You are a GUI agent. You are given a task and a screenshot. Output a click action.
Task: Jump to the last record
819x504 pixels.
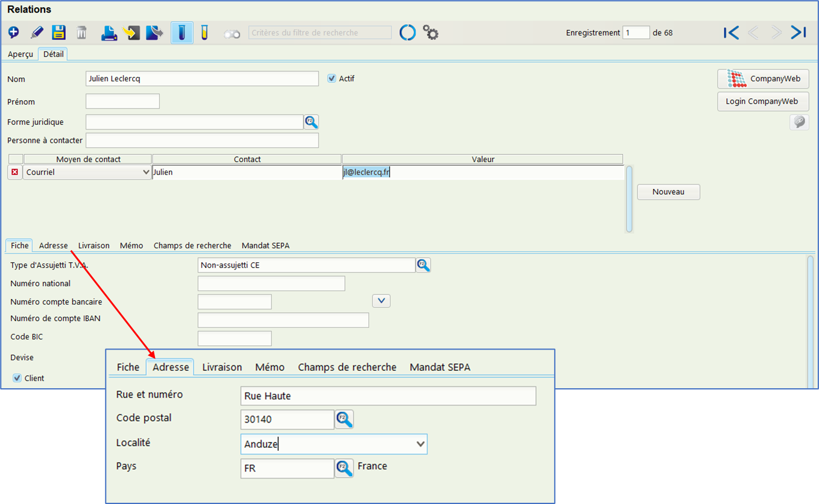pos(798,33)
